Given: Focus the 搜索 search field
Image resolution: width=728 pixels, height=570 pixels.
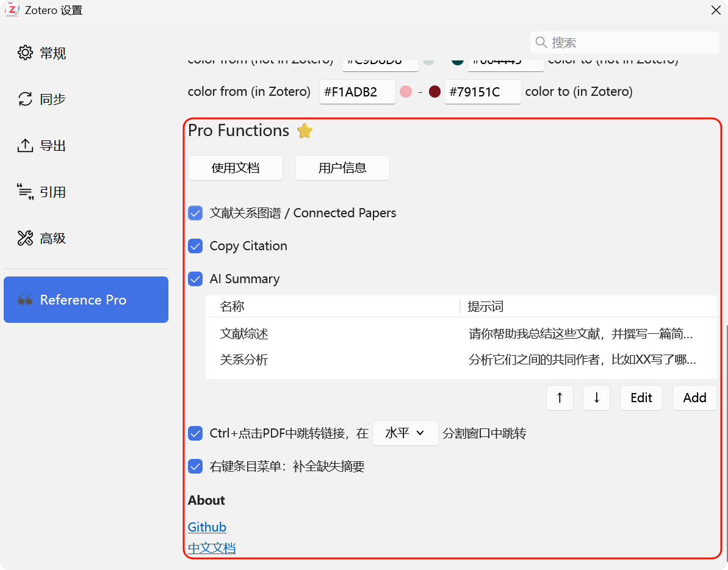Looking at the screenshot, I should [624, 42].
